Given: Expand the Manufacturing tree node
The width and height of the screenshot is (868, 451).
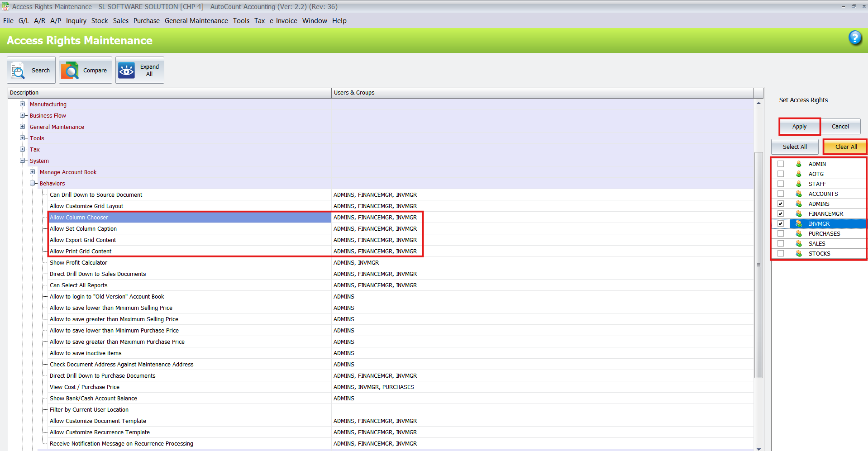Looking at the screenshot, I should pos(22,104).
